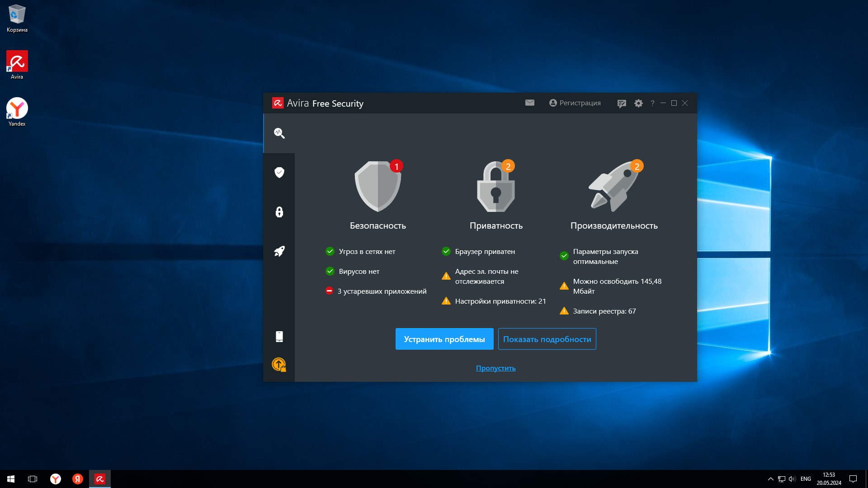Screen dimensions: 868x488
Task: Open the mail envelope icon in title bar
Action: [x=530, y=103]
